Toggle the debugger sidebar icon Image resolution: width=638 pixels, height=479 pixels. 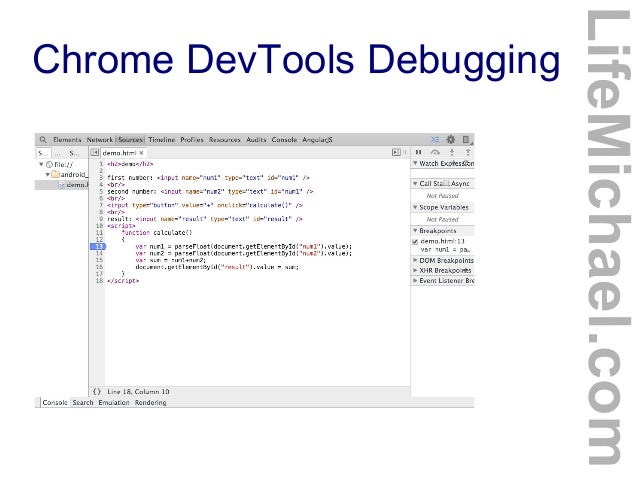coord(396,152)
